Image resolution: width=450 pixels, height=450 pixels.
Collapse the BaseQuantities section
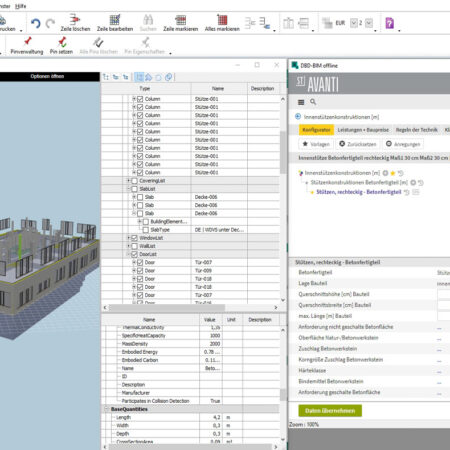[x=106, y=409]
